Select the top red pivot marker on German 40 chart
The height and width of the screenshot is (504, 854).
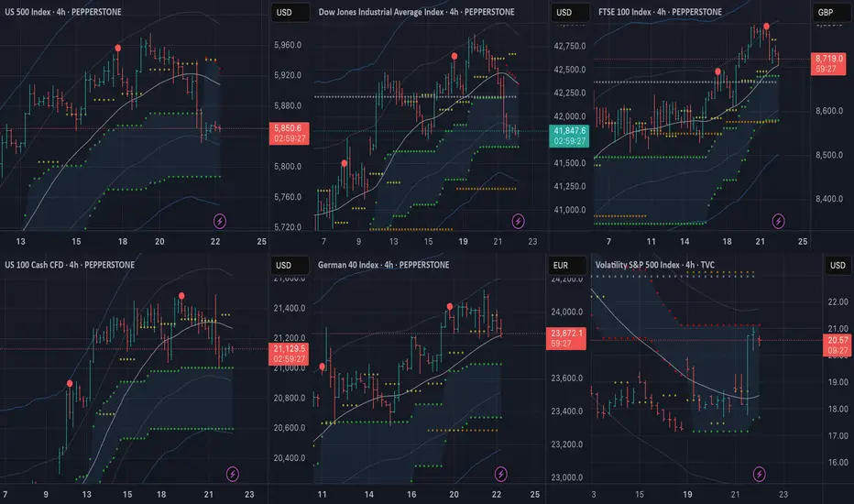449,307
